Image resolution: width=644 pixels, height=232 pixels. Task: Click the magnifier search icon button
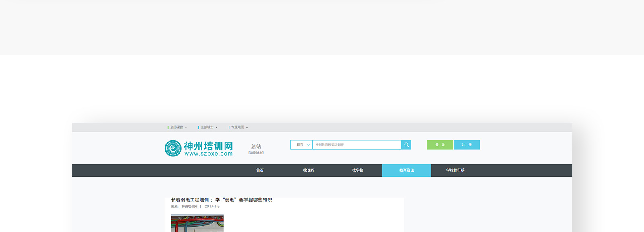click(x=406, y=145)
